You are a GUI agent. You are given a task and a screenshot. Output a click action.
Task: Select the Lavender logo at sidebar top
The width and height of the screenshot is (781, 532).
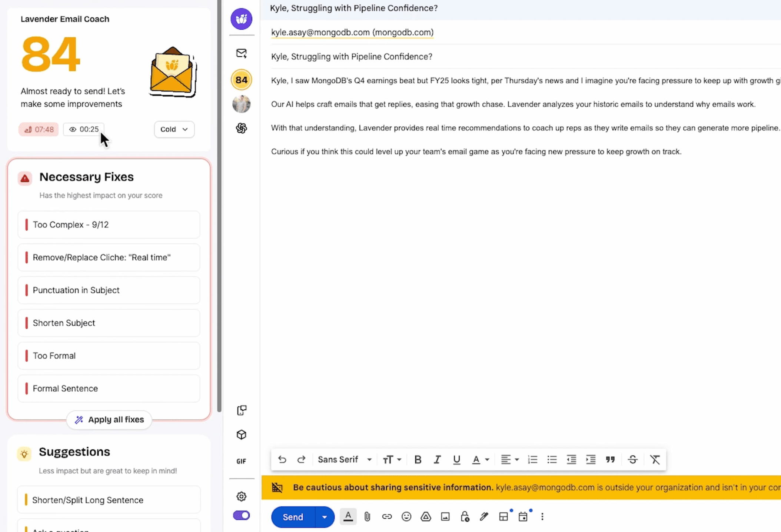pyautogui.click(x=241, y=19)
